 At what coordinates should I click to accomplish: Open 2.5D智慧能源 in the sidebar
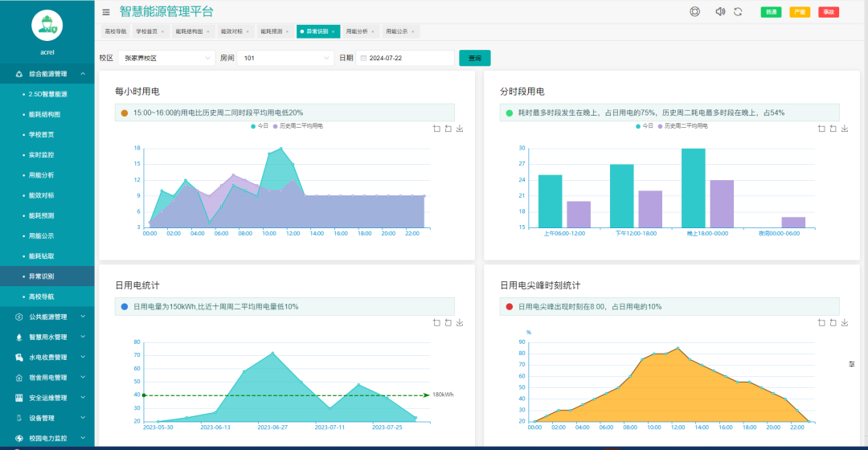pyautogui.click(x=47, y=94)
